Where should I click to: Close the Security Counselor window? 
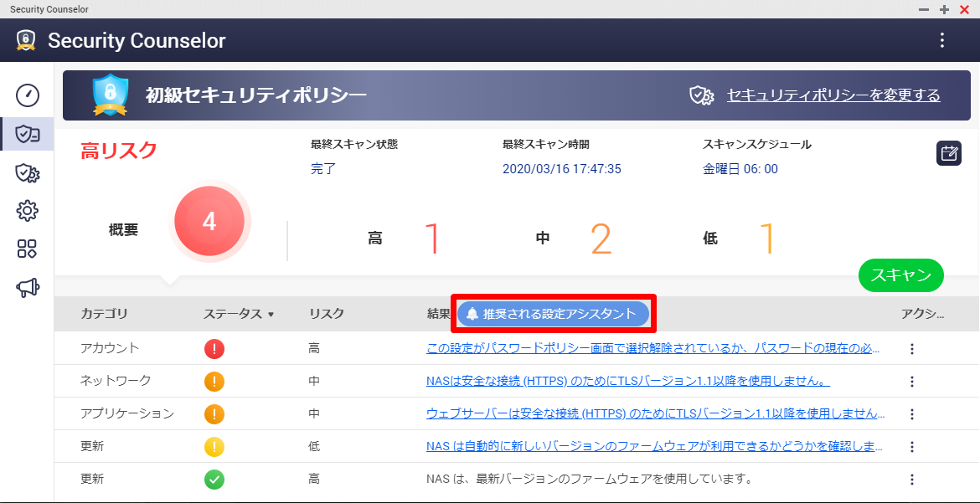(x=964, y=9)
